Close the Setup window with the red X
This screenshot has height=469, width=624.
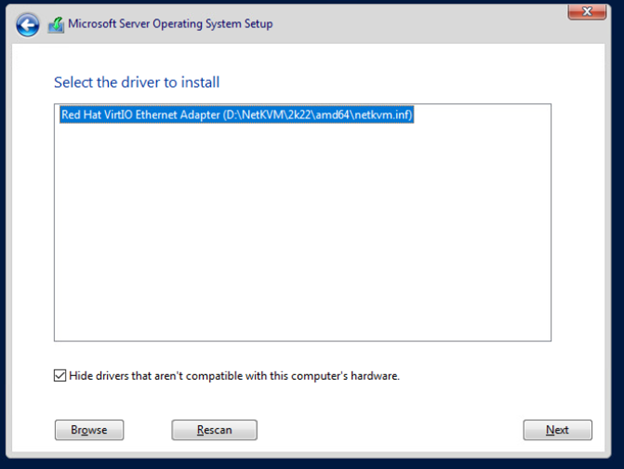tap(587, 12)
